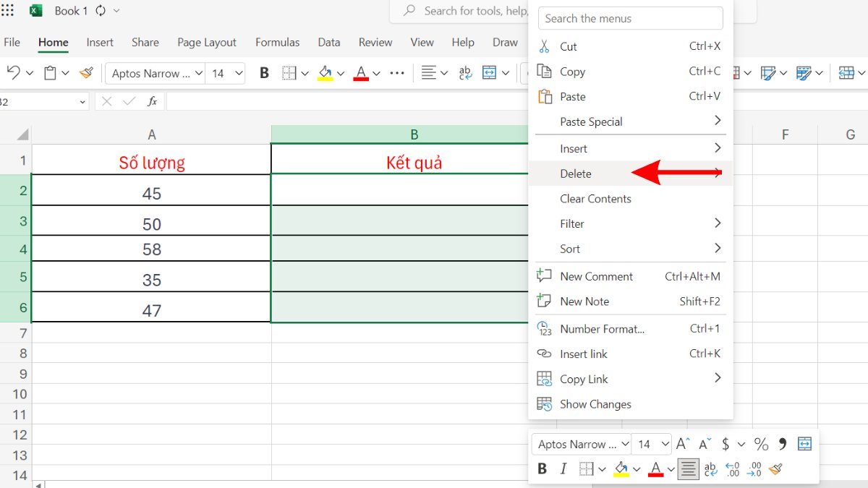Viewport: 868px width, 488px height.
Task: Click the ribbon text alignment icon
Action: click(429, 73)
